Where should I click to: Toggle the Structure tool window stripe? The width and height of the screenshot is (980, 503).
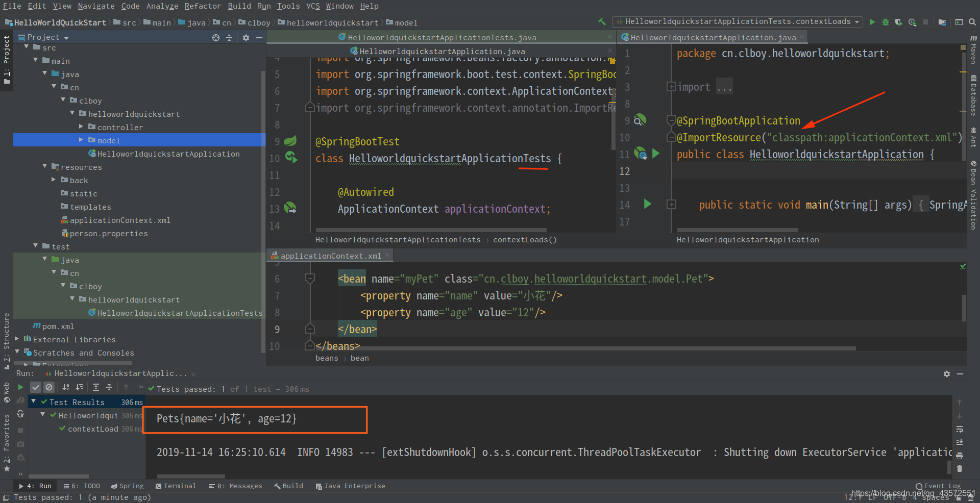pyautogui.click(x=7, y=341)
